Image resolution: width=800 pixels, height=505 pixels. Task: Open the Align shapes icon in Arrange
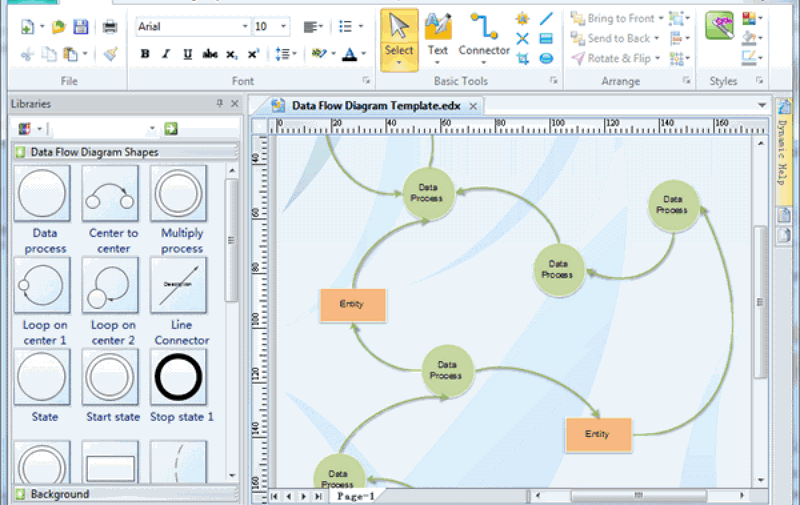[x=679, y=38]
